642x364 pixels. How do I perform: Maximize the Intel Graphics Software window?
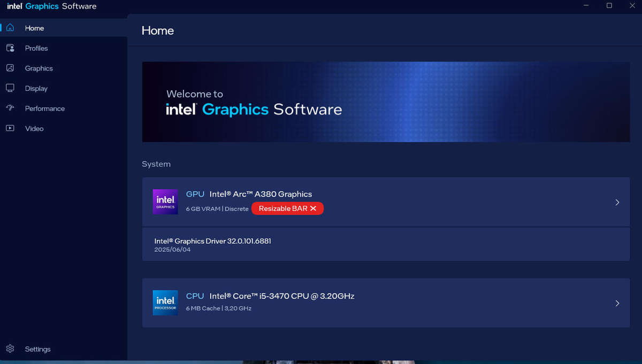coord(609,6)
